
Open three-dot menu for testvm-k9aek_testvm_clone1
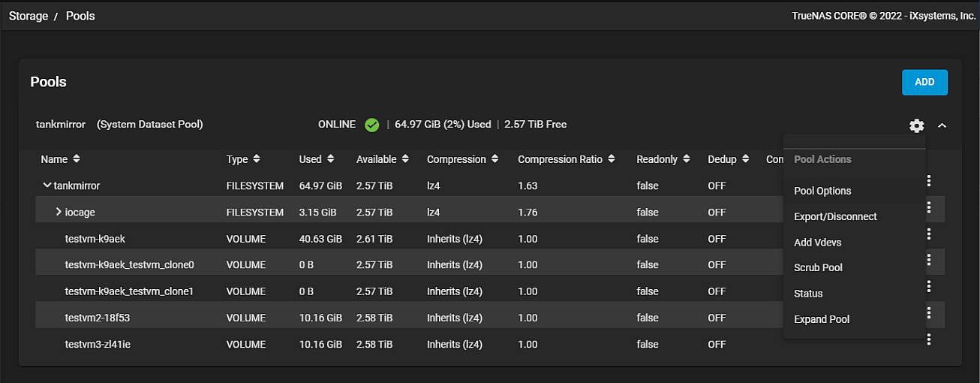(929, 286)
